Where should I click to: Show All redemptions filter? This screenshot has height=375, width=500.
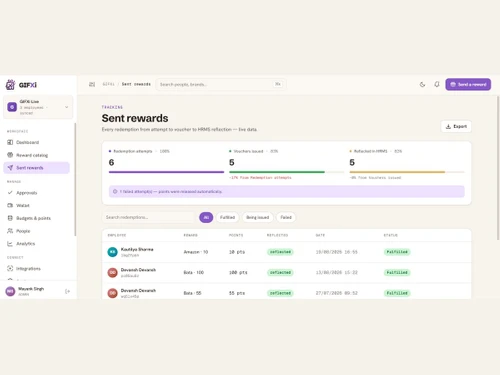(x=206, y=217)
